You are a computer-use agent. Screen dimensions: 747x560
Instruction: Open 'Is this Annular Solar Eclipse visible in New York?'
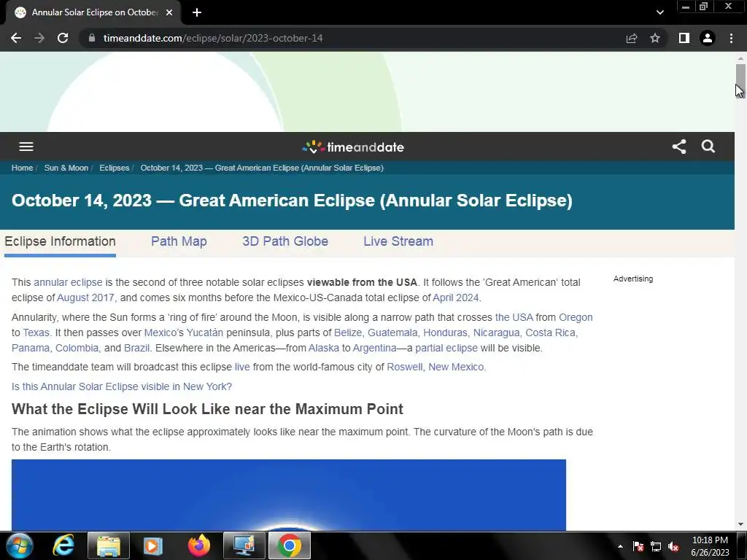[x=122, y=386]
